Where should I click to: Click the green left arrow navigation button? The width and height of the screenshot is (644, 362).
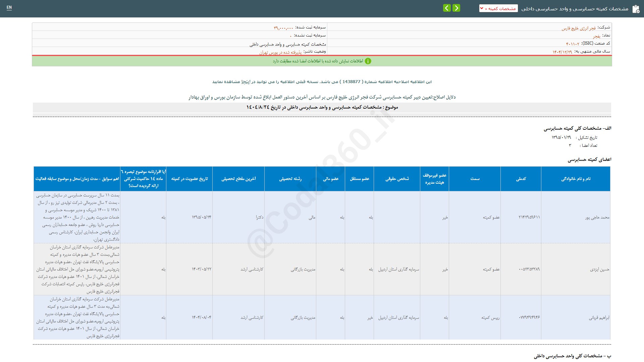pos(447,8)
